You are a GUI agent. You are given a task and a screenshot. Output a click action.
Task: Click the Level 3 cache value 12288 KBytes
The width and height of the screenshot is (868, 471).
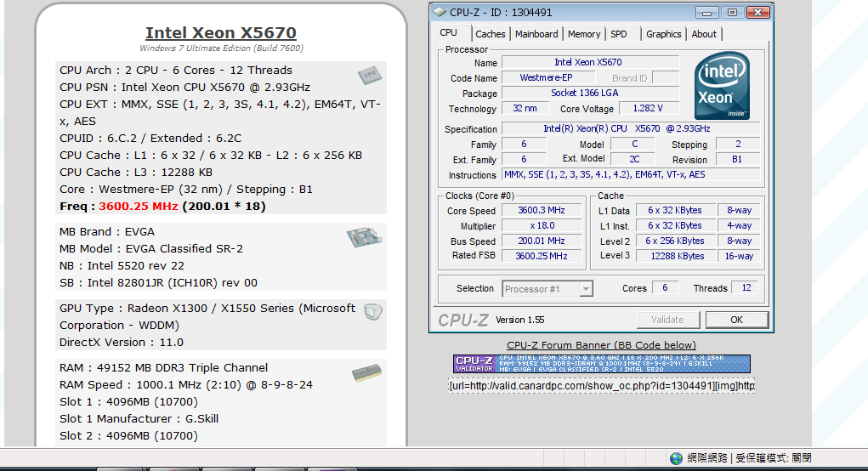pos(675,256)
